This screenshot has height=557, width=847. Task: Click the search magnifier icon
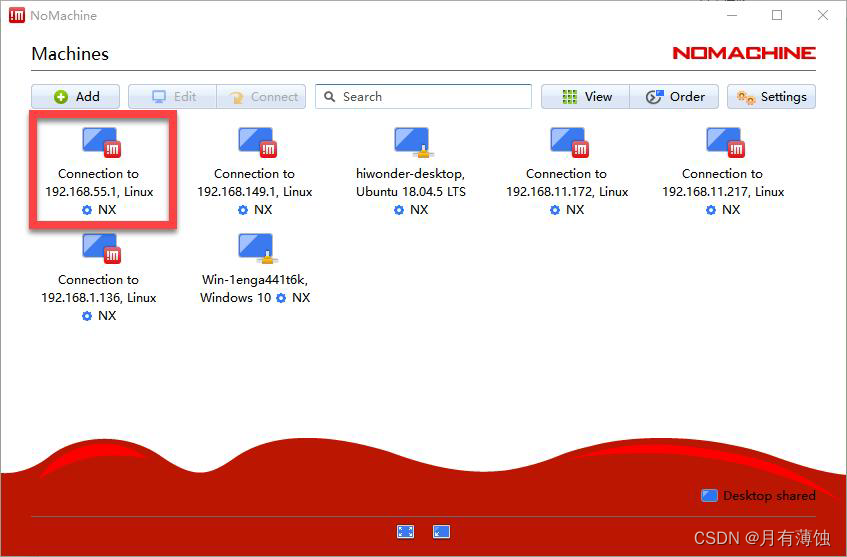(330, 97)
